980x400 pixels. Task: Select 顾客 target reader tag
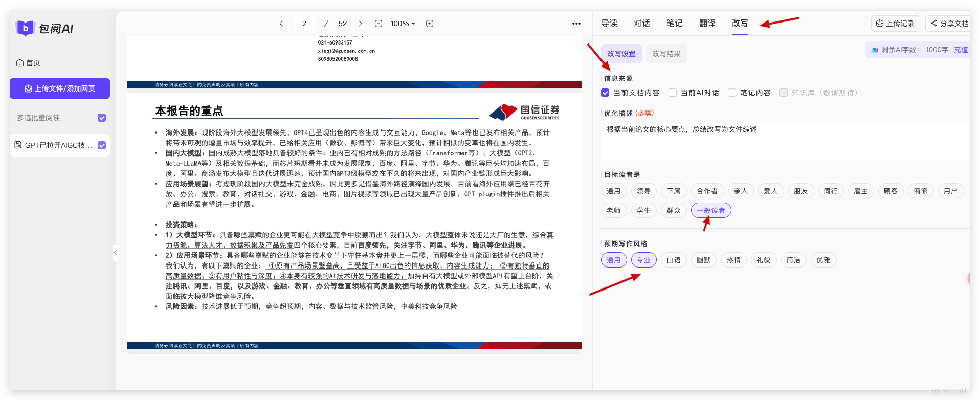tap(892, 191)
